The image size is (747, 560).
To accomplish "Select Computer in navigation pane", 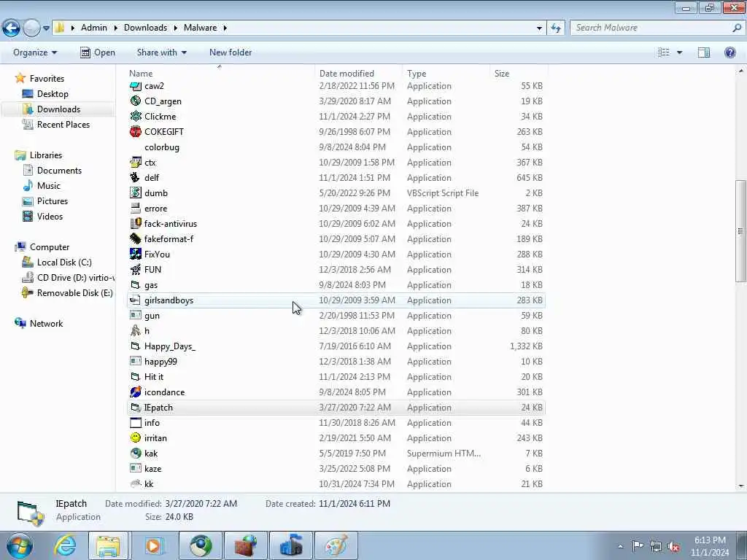I will [x=50, y=247].
